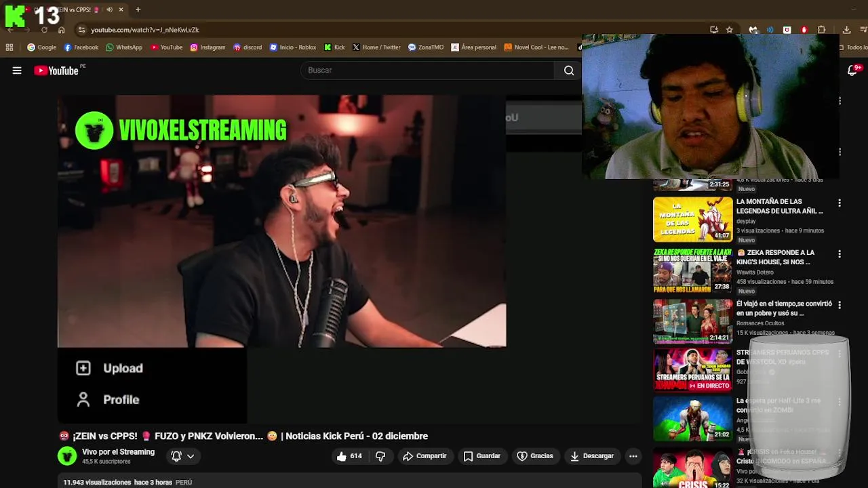
Task: Open ZEKA RESPONDE FUERTE thumbnail 27:38
Action: pos(692,270)
